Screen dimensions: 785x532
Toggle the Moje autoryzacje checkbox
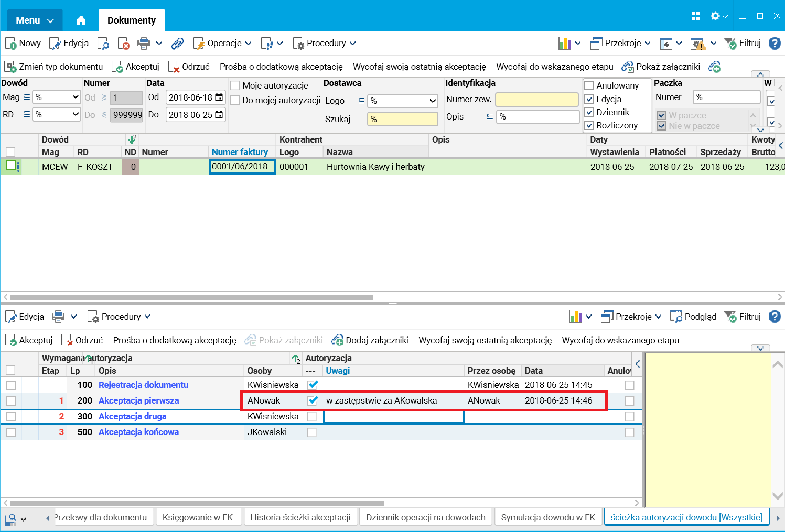coord(235,85)
